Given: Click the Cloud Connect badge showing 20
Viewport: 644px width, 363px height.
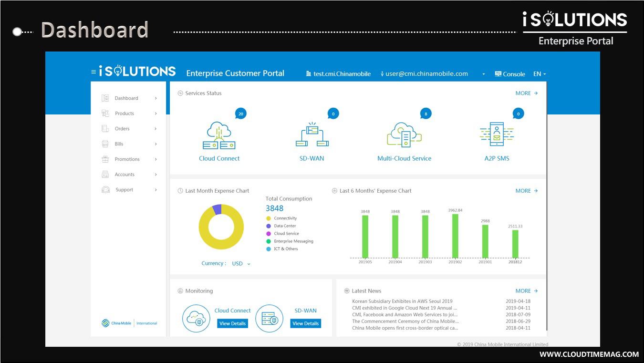Looking at the screenshot, I should [x=241, y=114].
